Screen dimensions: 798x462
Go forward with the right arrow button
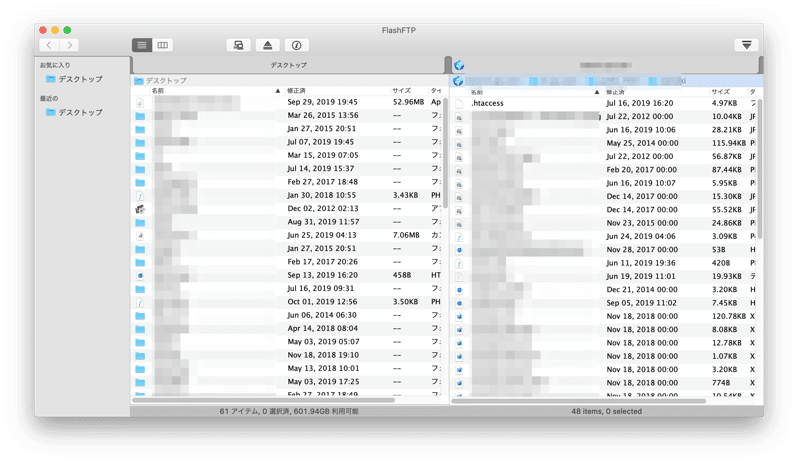(x=69, y=45)
